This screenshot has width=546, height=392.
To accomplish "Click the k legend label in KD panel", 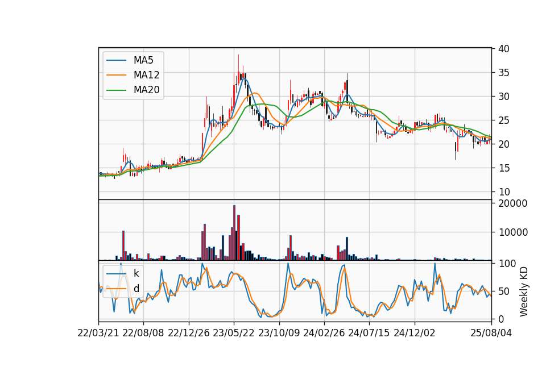I will coord(136,273).
